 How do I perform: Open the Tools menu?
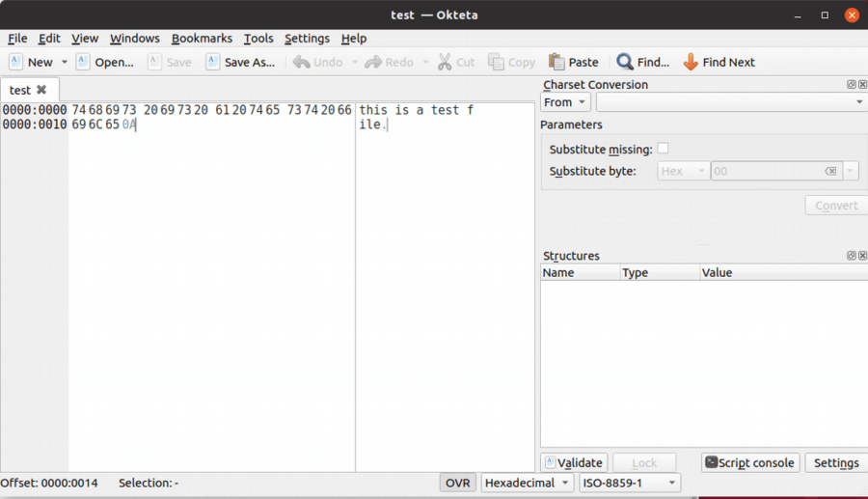(x=258, y=39)
